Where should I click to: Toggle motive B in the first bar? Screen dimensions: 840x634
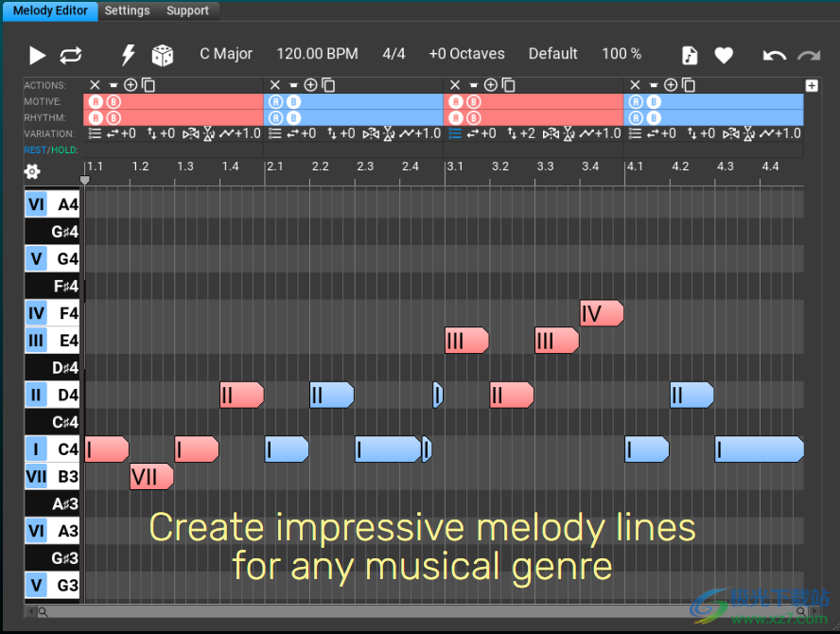(112, 101)
